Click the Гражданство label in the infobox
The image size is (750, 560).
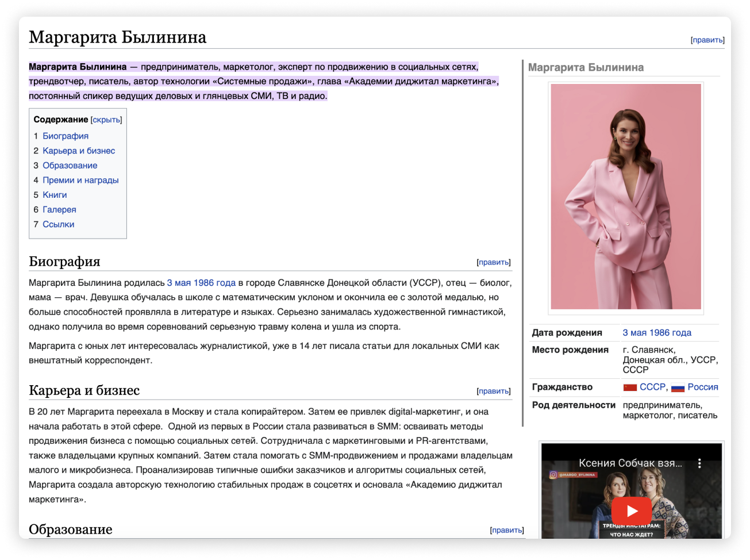[562, 387]
